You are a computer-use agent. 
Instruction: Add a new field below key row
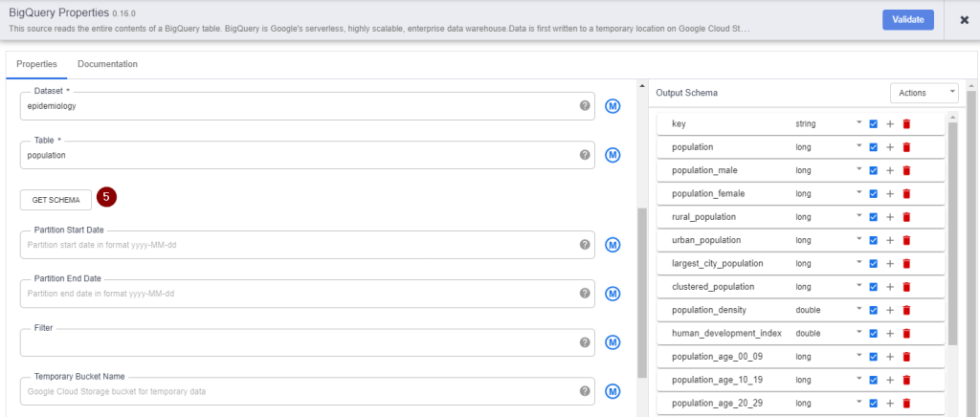889,124
